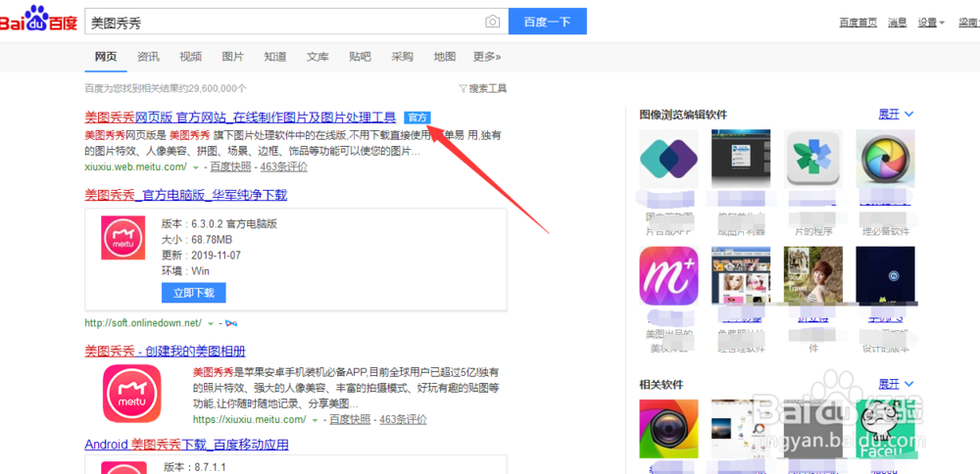Viewport: 980px width, 474px height.
Task: Expand the 设置 dropdown menu
Action: click(931, 24)
